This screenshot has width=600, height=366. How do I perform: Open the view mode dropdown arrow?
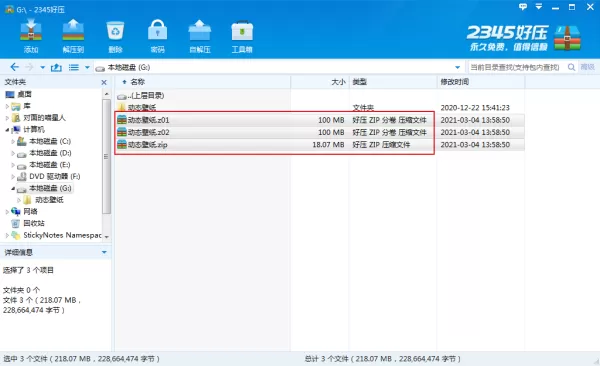(x=87, y=68)
